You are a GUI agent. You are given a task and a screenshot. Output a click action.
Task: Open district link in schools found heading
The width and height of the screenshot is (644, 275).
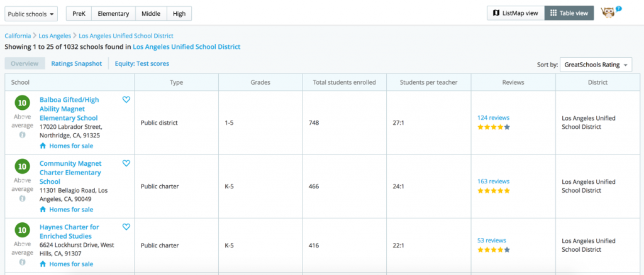pyautogui.click(x=186, y=46)
